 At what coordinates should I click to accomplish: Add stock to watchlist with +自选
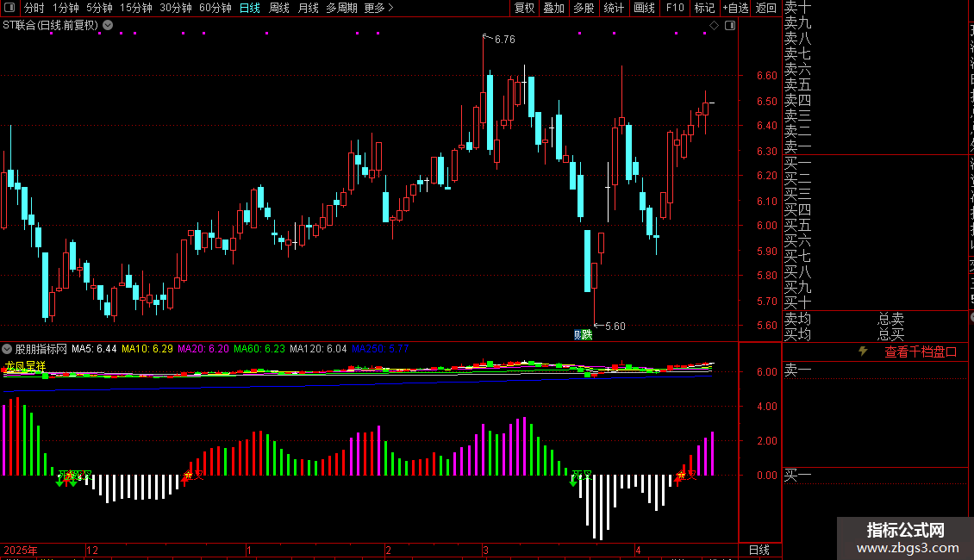(736, 8)
